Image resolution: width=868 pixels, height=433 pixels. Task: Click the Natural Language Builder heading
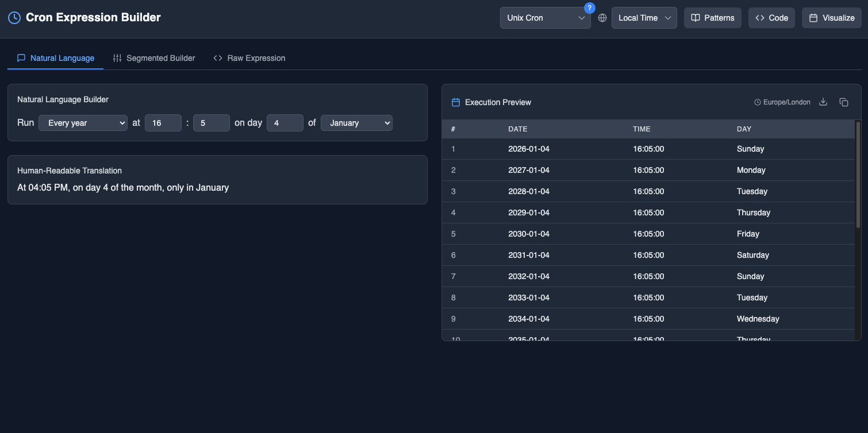click(63, 99)
